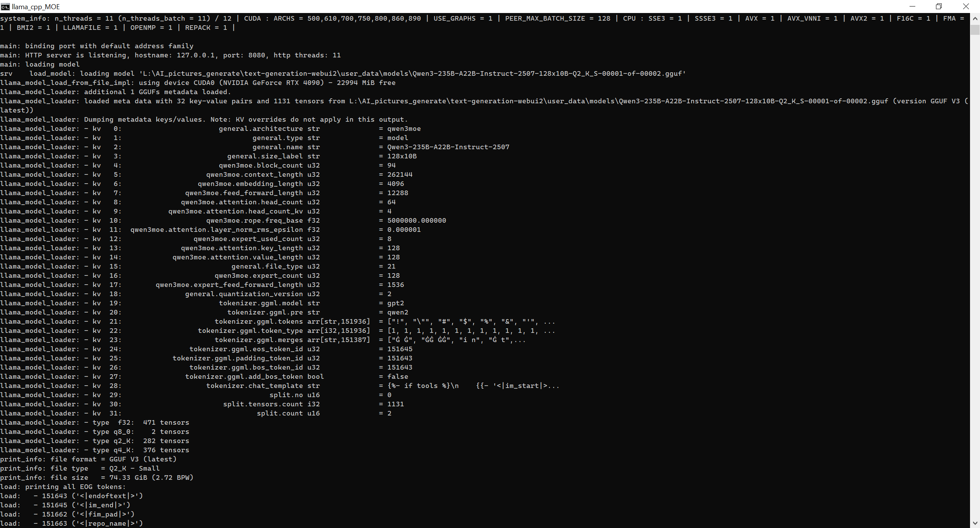Click the 'general.architecture' key text
This screenshot has height=528, width=980.
tap(260, 129)
